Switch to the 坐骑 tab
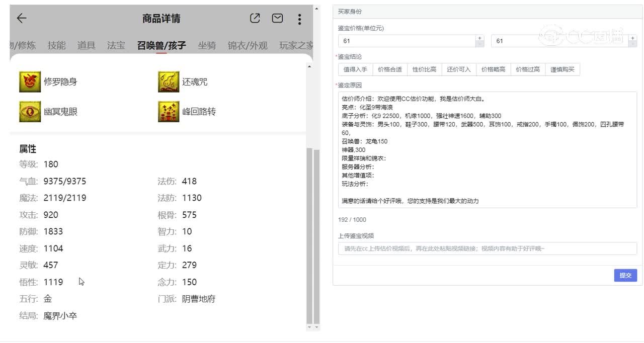Image resolution: width=644 pixels, height=343 pixels. coord(207,45)
